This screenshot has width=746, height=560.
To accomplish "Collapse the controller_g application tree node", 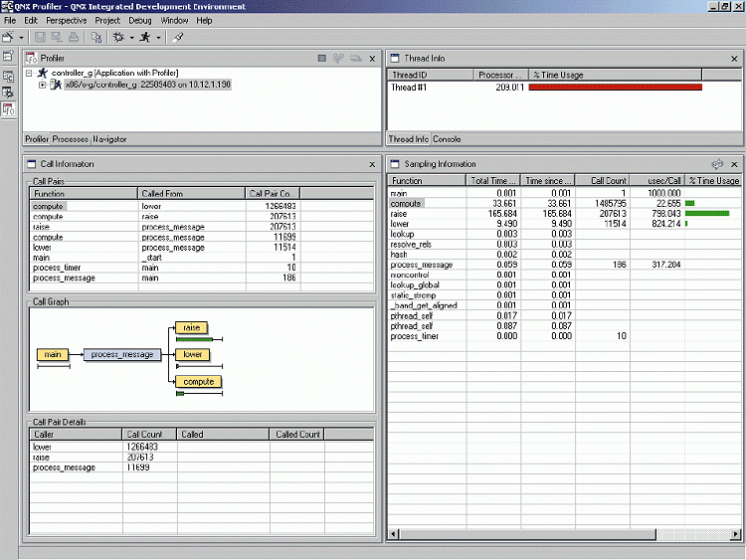I will tap(30, 74).
